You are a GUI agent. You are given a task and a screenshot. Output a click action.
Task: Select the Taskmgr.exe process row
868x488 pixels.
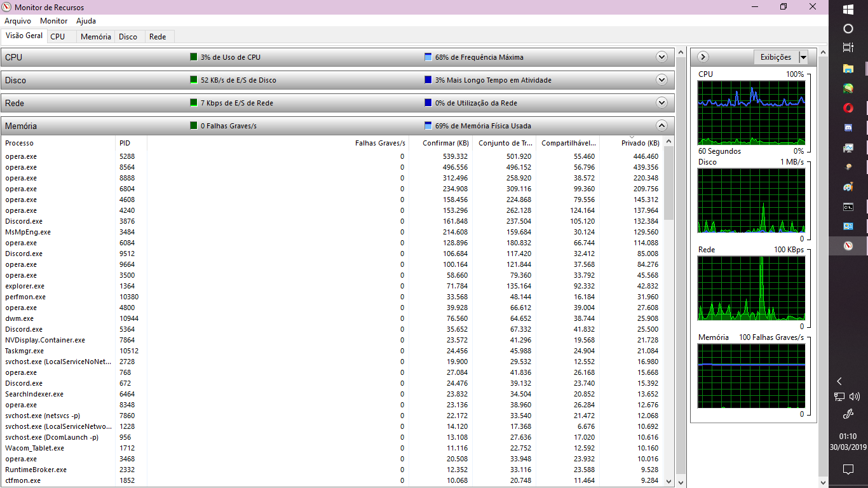[332, 351]
